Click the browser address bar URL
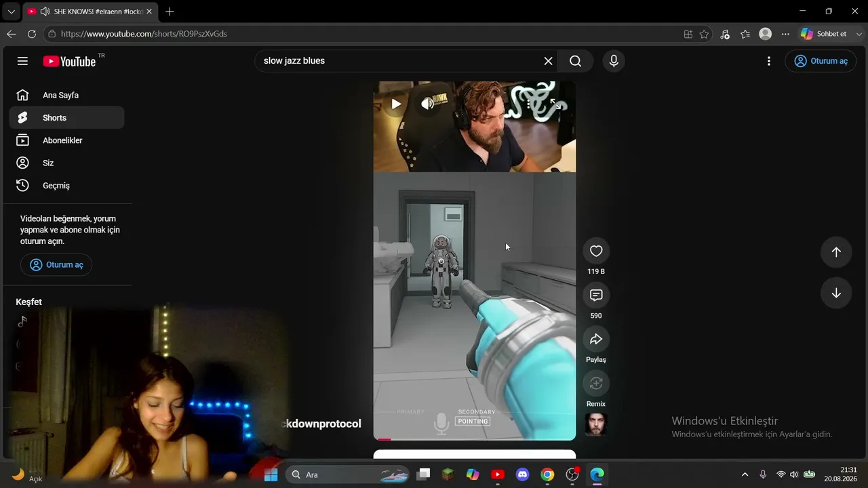The image size is (868, 488). [144, 34]
